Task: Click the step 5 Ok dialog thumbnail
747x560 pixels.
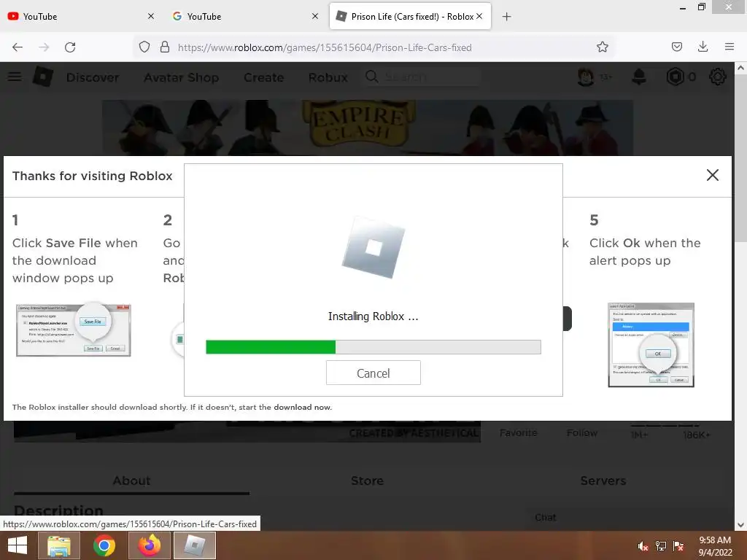Action: (651, 345)
